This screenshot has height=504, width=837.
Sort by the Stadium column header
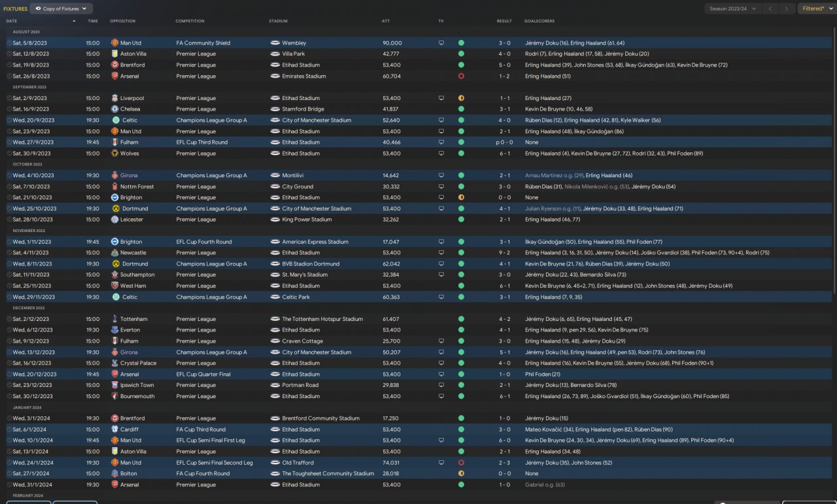278,21
